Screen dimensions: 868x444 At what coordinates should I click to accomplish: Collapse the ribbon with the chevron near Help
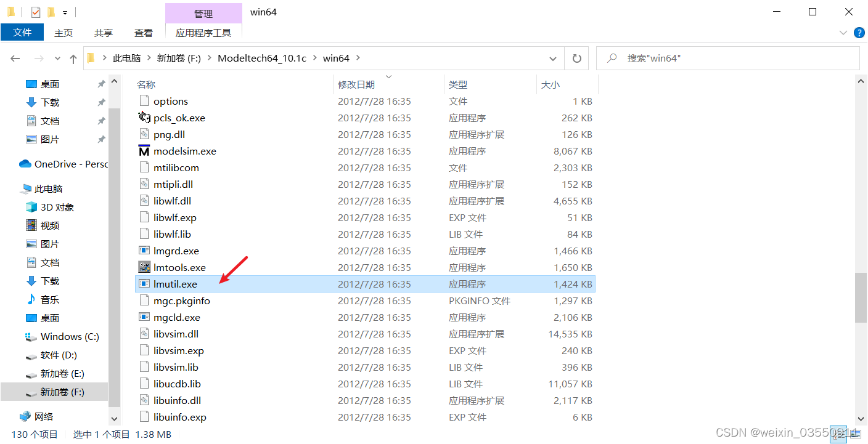844,33
